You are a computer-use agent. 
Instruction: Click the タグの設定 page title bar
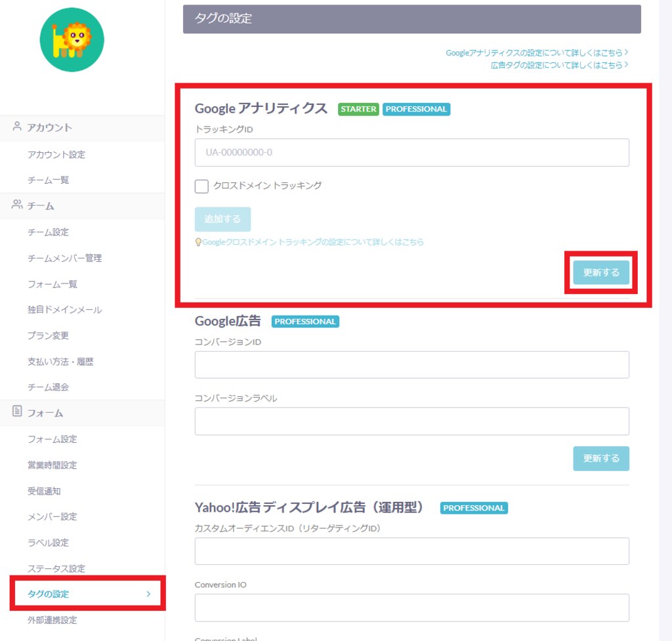pos(412,19)
